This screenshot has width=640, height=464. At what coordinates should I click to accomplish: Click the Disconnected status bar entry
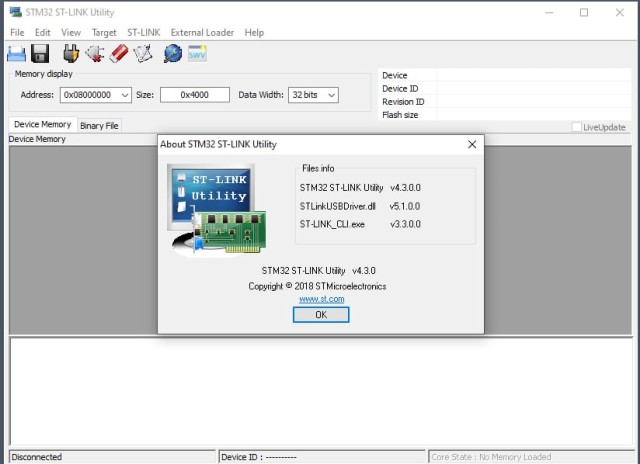[112, 457]
